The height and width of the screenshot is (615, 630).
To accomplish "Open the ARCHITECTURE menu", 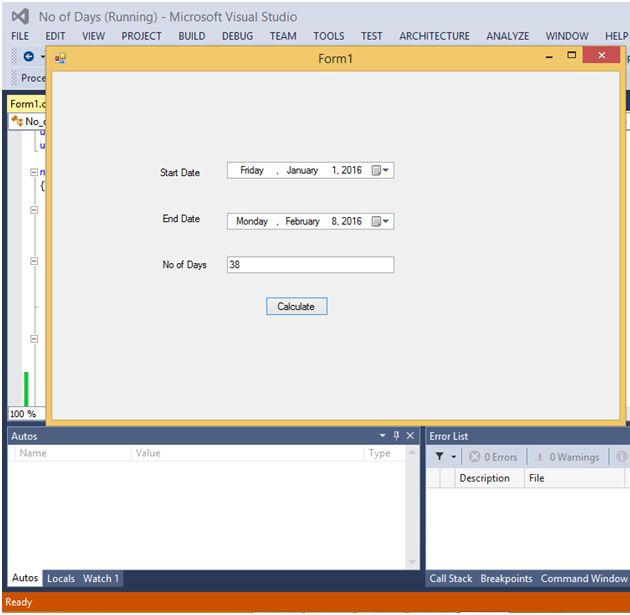I will tap(434, 36).
